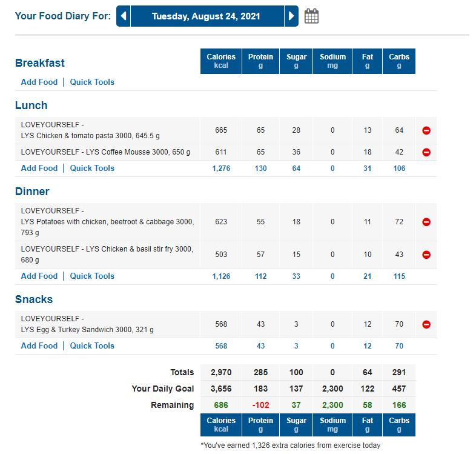Viewport: 476px width, 454px height.
Task: Go to the next day in diary
Action: pos(291,16)
